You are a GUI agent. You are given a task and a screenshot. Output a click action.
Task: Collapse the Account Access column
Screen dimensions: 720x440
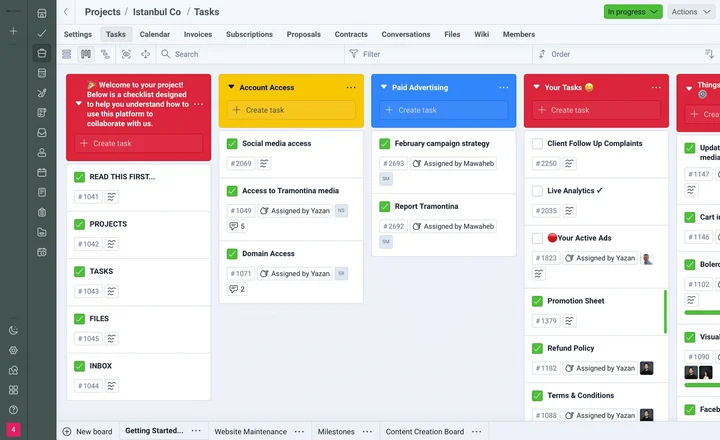[x=232, y=88]
